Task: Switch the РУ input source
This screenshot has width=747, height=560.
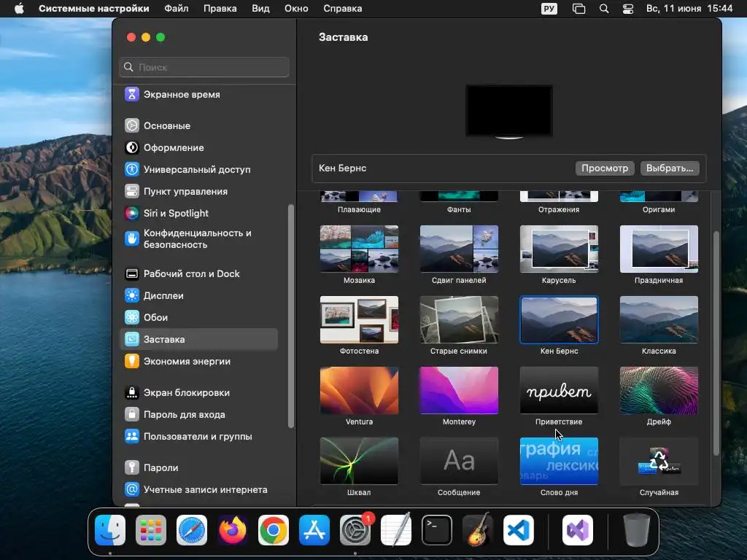Action: tap(549, 9)
